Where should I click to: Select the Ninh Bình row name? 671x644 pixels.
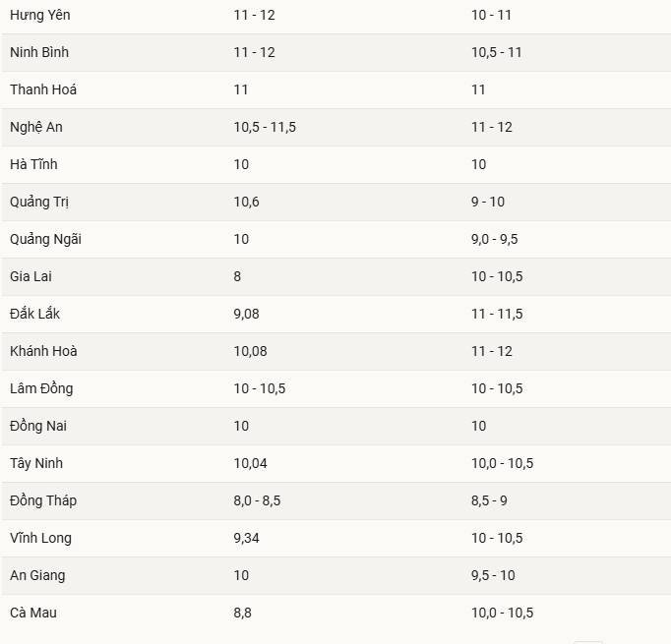point(39,52)
